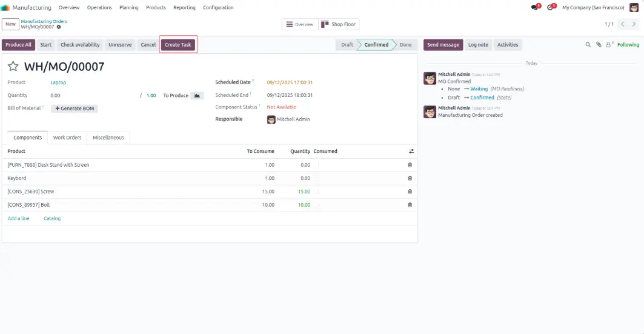Search messages in the chatter
This screenshot has height=334, width=644.
point(588,45)
